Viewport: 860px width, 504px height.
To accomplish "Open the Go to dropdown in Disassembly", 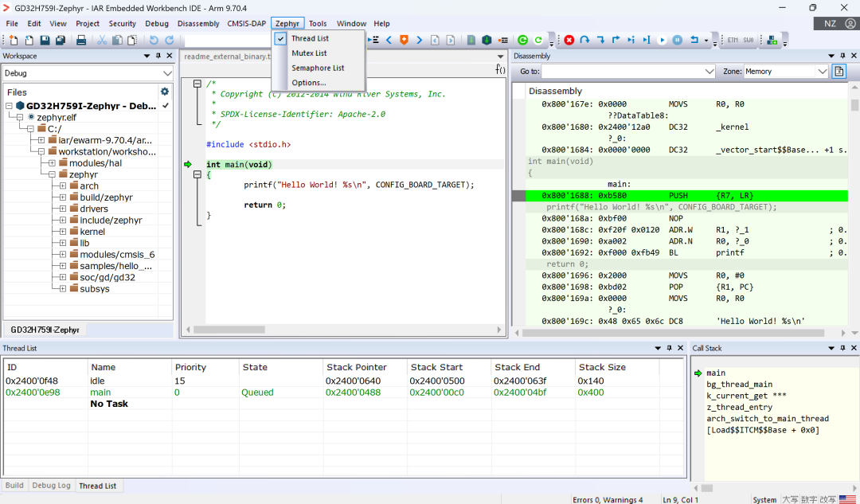I will (x=709, y=72).
